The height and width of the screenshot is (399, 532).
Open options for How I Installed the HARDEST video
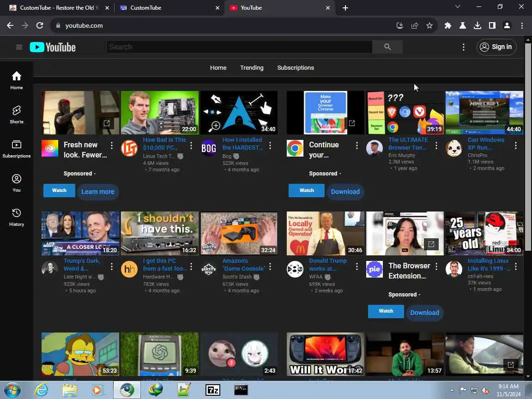pyautogui.click(x=270, y=145)
